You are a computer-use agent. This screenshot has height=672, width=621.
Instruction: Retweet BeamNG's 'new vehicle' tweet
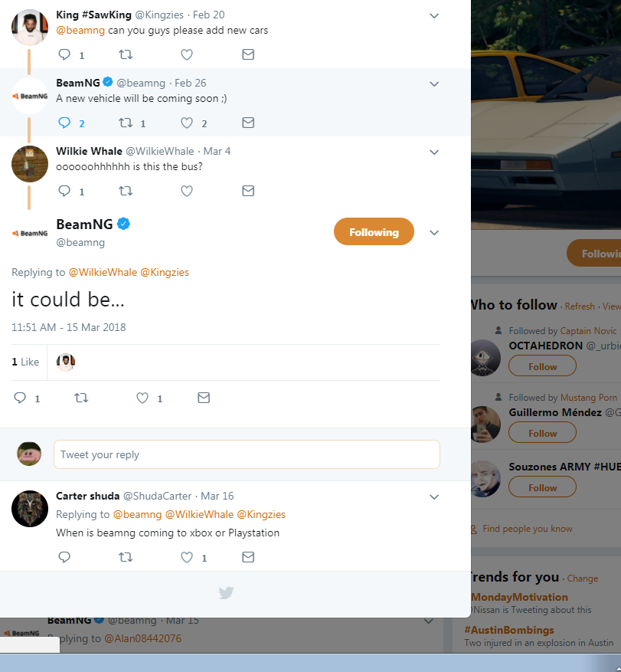pyautogui.click(x=126, y=123)
